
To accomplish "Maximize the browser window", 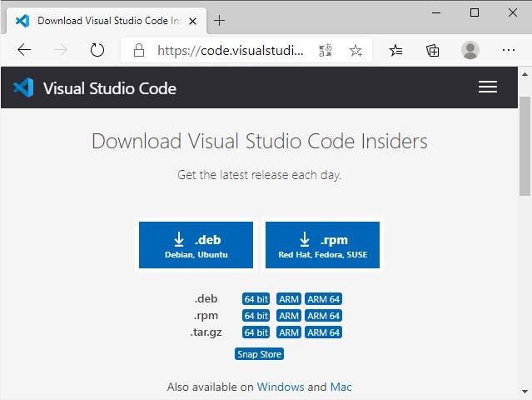I will 475,12.
